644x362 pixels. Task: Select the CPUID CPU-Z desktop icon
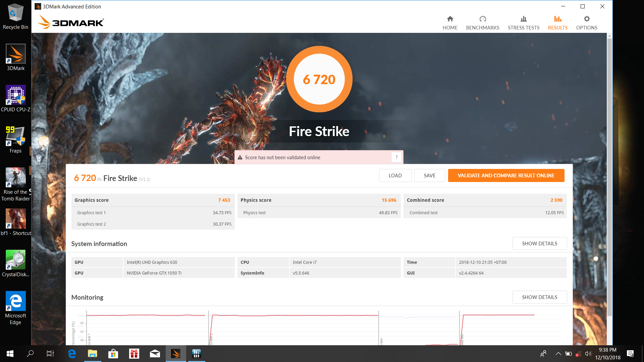tap(15, 99)
